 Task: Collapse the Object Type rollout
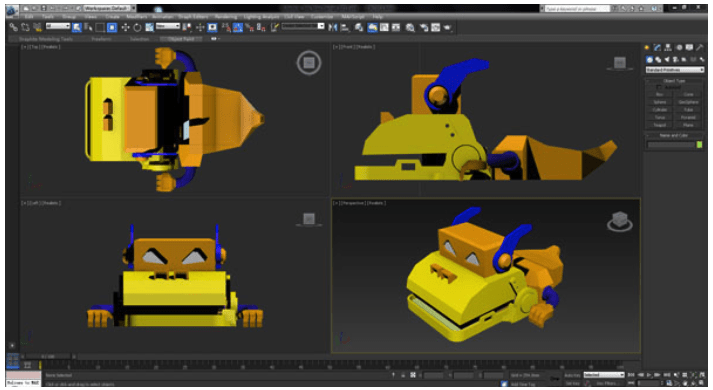(674, 81)
